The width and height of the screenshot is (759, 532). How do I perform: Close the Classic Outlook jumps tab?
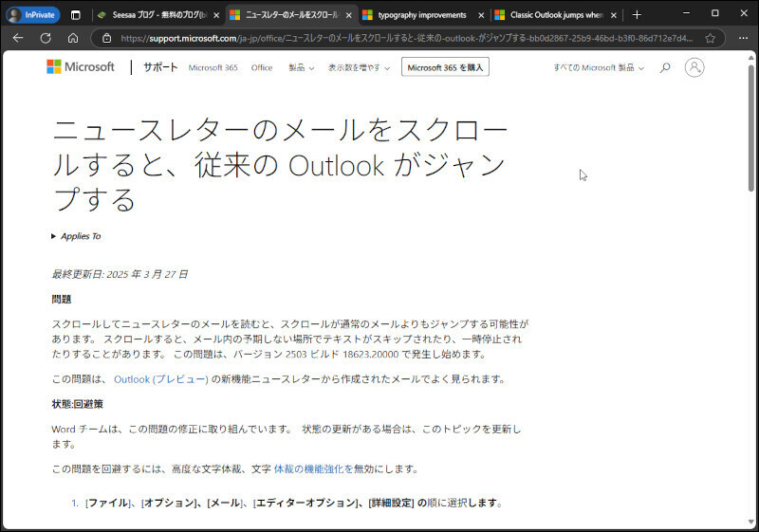pyautogui.click(x=614, y=15)
